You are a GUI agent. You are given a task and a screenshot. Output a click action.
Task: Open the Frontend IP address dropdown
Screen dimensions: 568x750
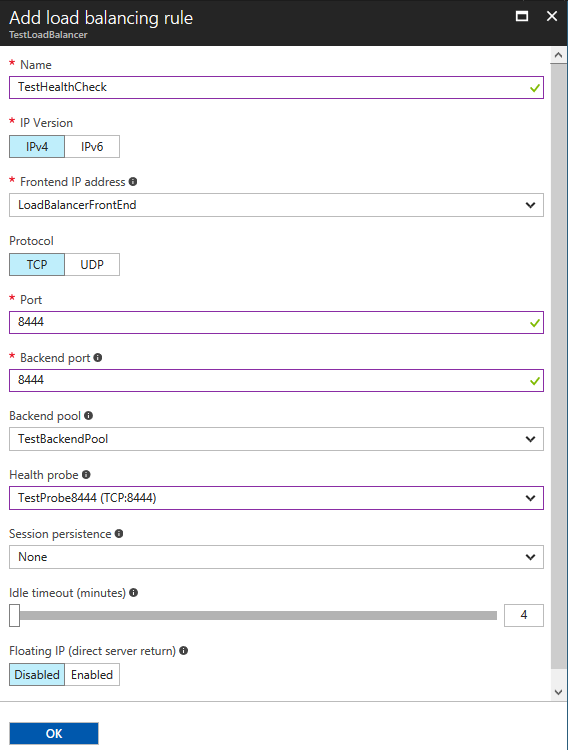[276, 205]
